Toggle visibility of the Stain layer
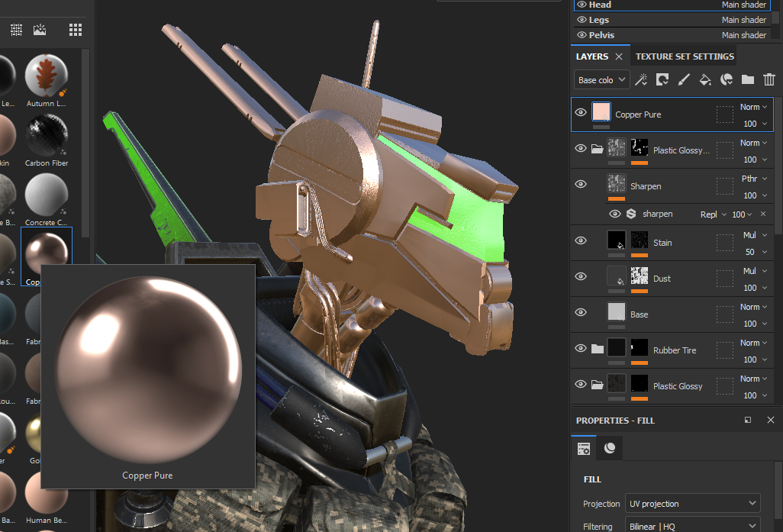Screen dimensions: 783x532 [581, 241]
